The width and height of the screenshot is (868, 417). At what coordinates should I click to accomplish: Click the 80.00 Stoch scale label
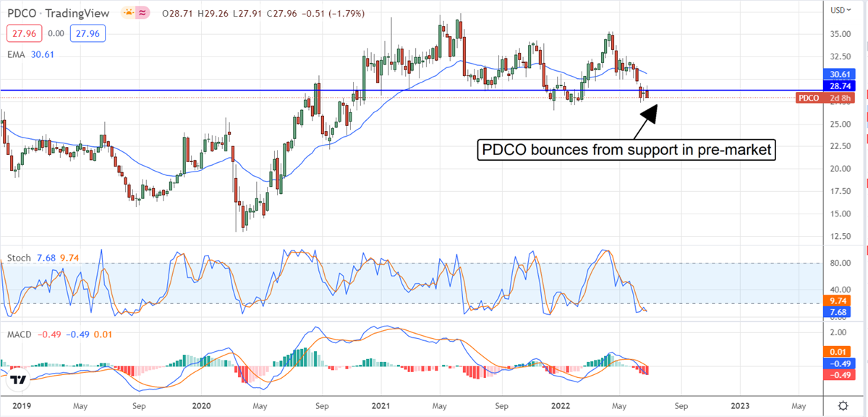839,264
